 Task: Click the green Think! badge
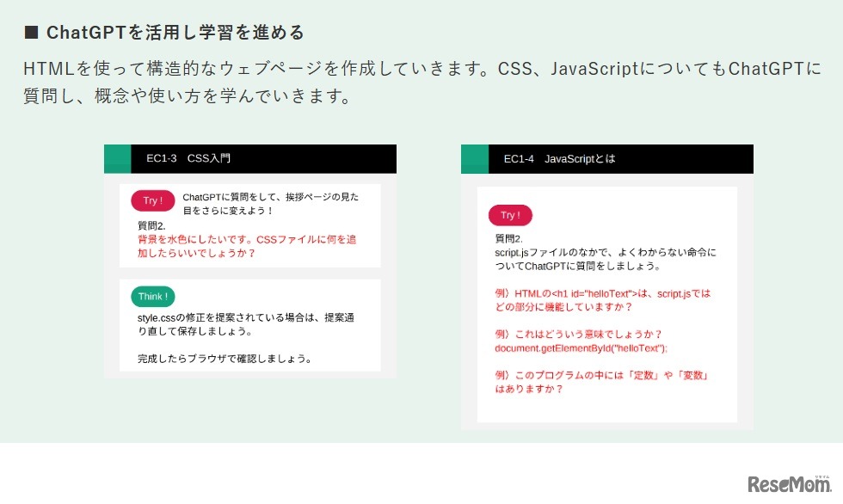pos(153,297)
